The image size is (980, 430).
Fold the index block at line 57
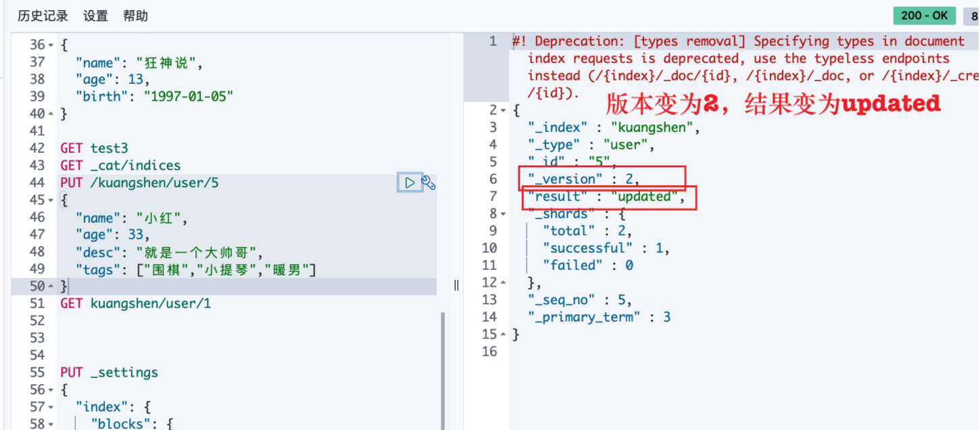click(x=52, y=407)
